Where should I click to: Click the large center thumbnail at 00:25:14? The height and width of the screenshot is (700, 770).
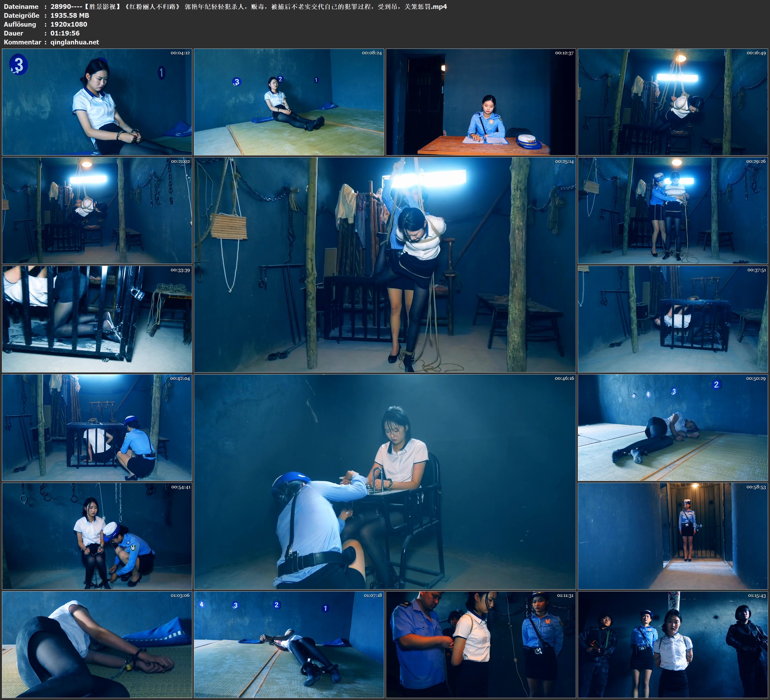pos(385,264)
